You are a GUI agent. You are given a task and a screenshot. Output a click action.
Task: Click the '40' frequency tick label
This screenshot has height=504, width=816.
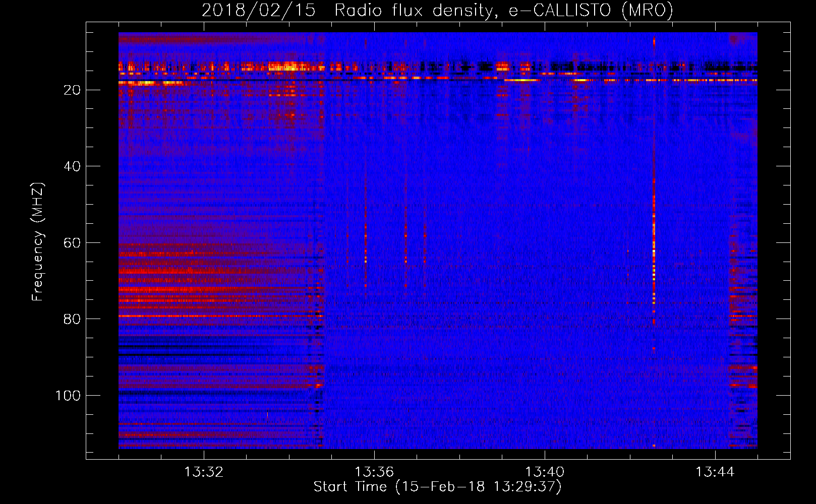[72, 166]
